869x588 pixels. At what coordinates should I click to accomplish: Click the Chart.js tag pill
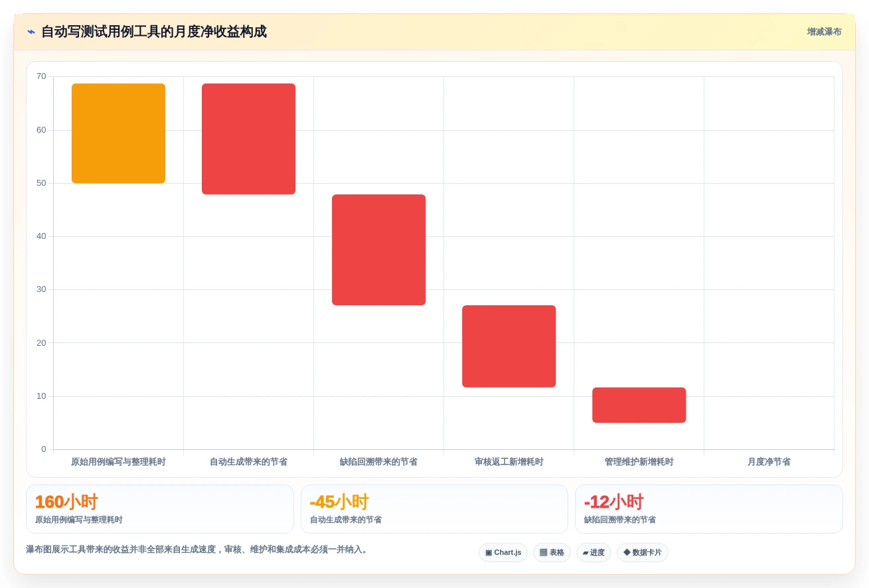(x=503, y=552)
